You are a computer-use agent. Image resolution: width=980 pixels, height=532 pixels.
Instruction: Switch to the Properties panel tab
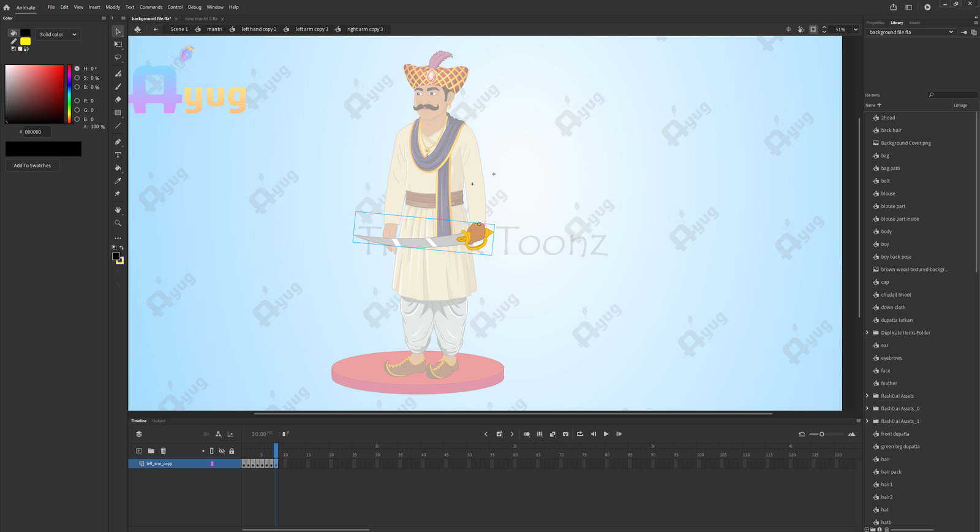tap(875, 23)
